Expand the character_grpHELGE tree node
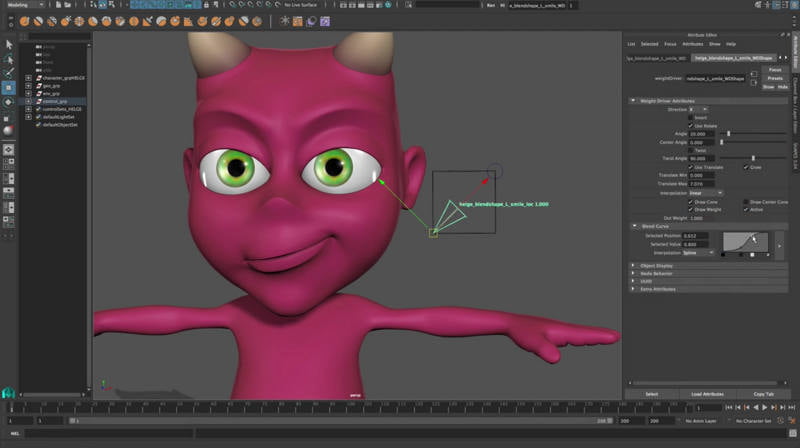800x448 pixels. click(28, 77)
